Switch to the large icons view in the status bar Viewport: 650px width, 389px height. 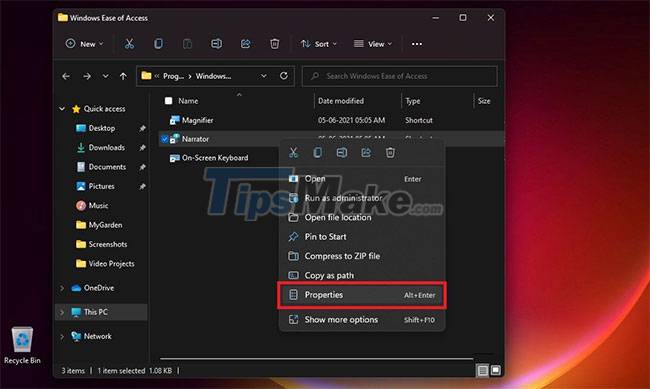pyautogui.click(x=496, y=370)
